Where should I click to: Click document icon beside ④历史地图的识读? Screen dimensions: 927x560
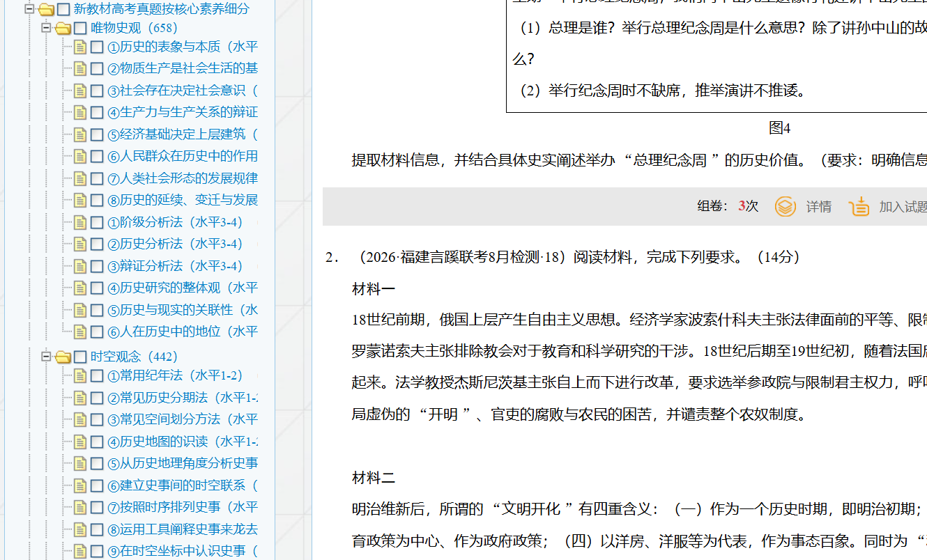click(x=80, y=442)
